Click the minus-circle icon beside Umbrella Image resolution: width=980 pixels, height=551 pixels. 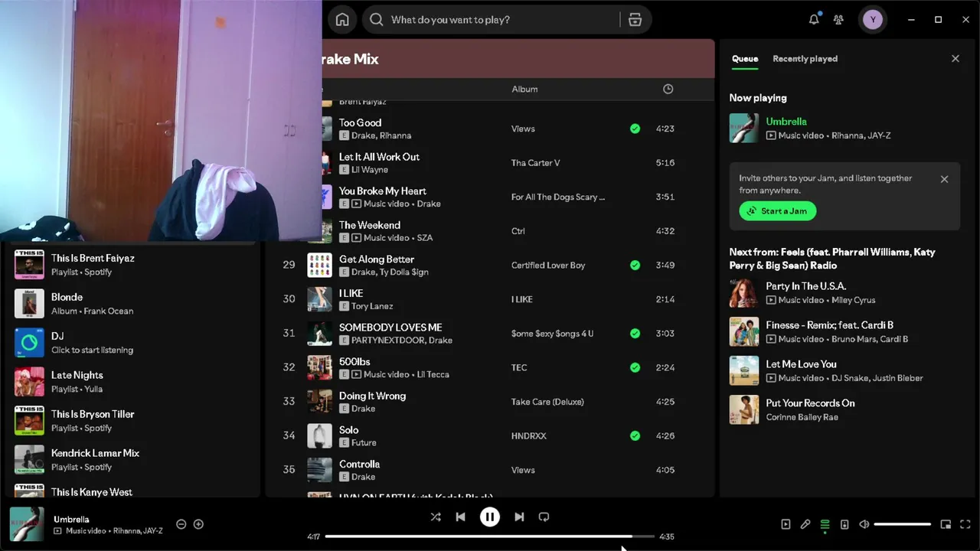tap(181, 524)
